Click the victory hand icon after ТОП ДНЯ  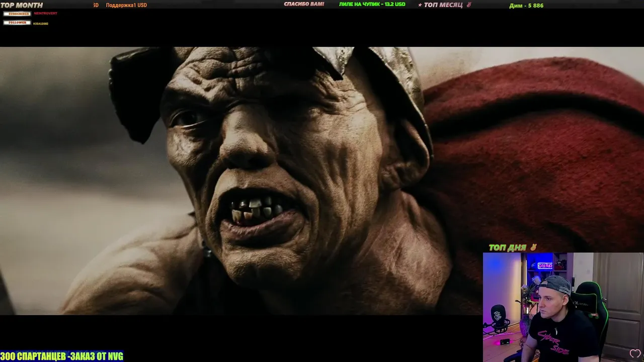(x=533, y=247)
